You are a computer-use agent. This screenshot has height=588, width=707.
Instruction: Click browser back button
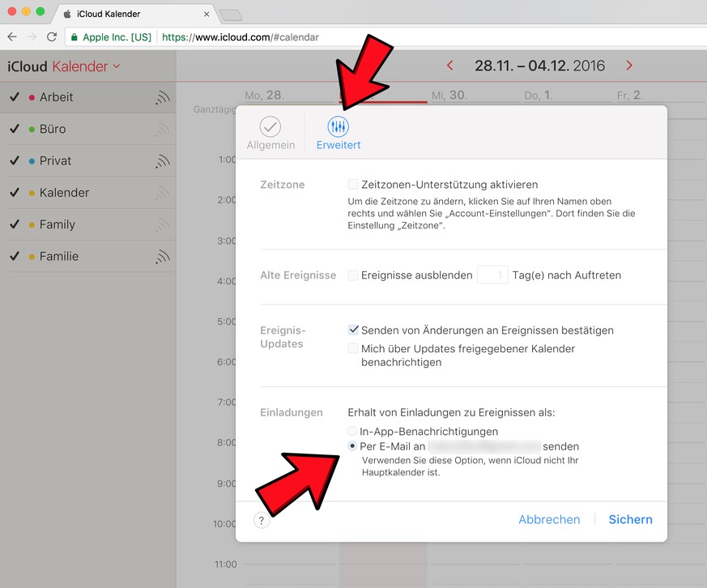pyautogui.click(x=12, y=37)
